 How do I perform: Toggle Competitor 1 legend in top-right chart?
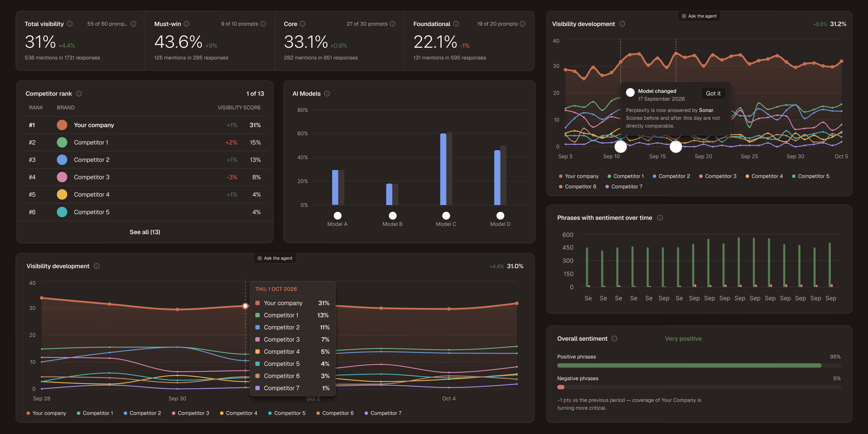click(625, 176)
